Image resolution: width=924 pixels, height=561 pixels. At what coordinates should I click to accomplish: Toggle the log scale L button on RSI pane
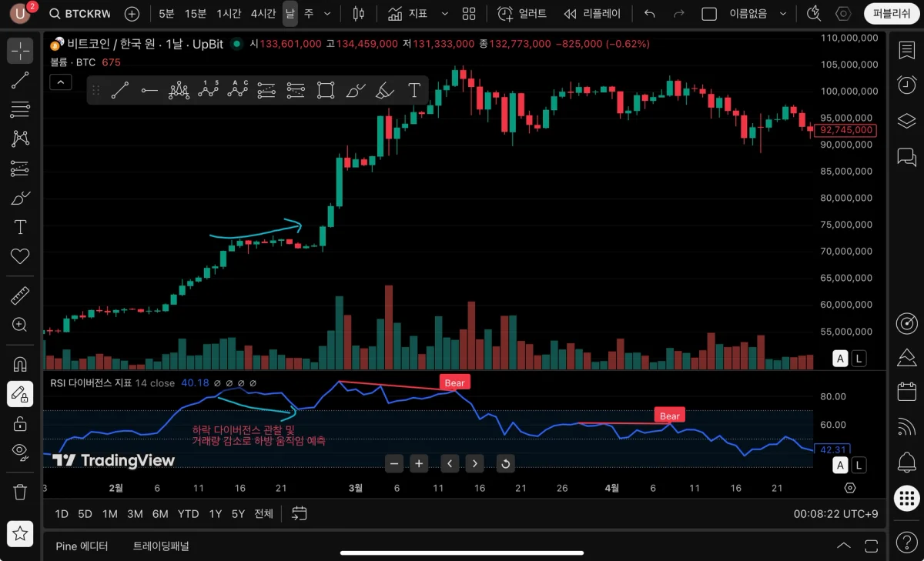point(859,465)
